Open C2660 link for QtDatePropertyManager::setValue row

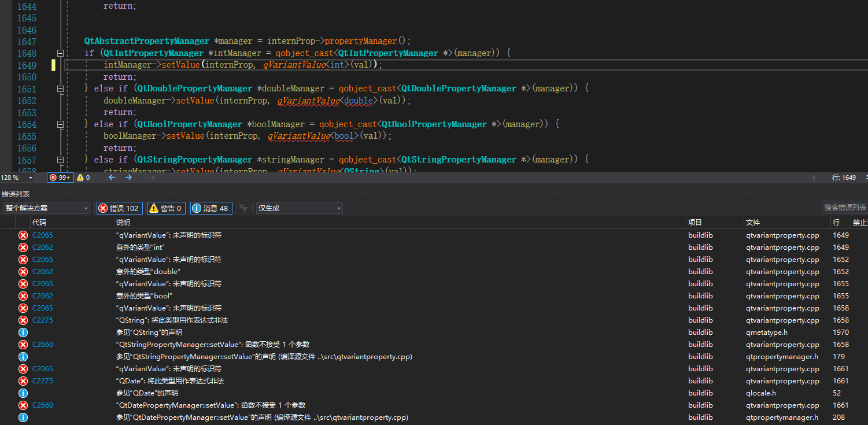pyautogui.click(x=43, y=405)
